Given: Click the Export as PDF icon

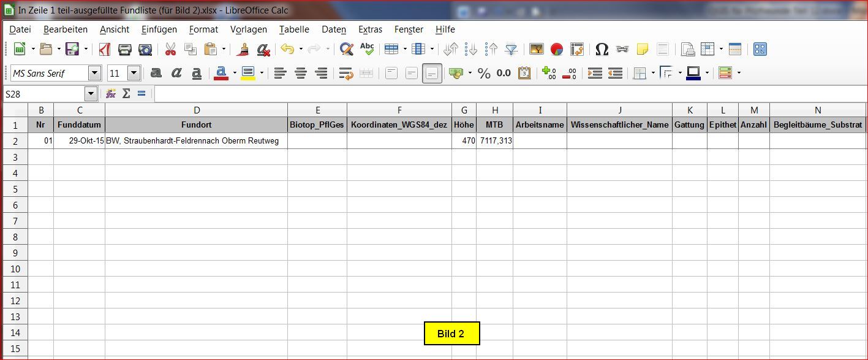Looking at the screenshot, I should coord(105,49).
